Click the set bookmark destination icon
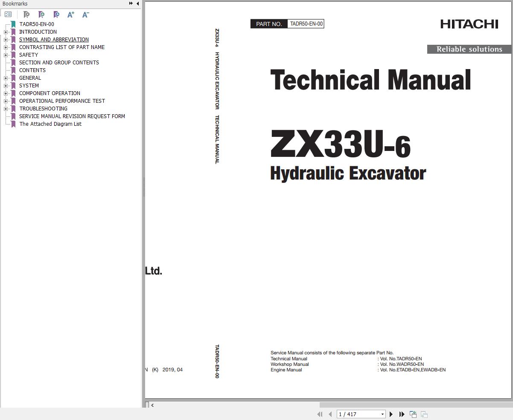The image size is (513, 420). 56,14
